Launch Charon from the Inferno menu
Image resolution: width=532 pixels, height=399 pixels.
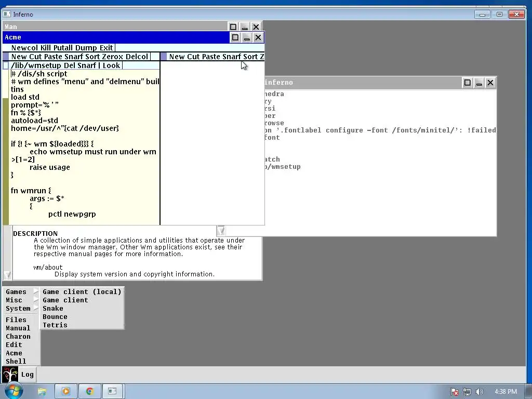point(18,336)
